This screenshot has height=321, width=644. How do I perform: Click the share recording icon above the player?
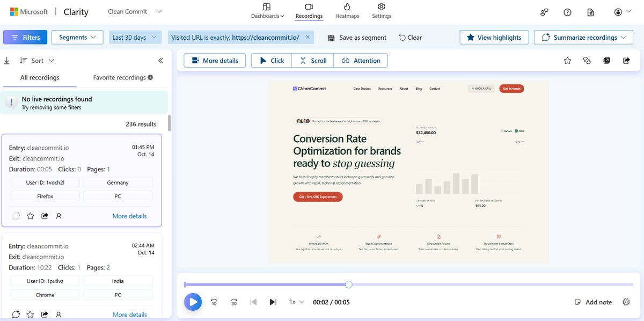[626, 60]
